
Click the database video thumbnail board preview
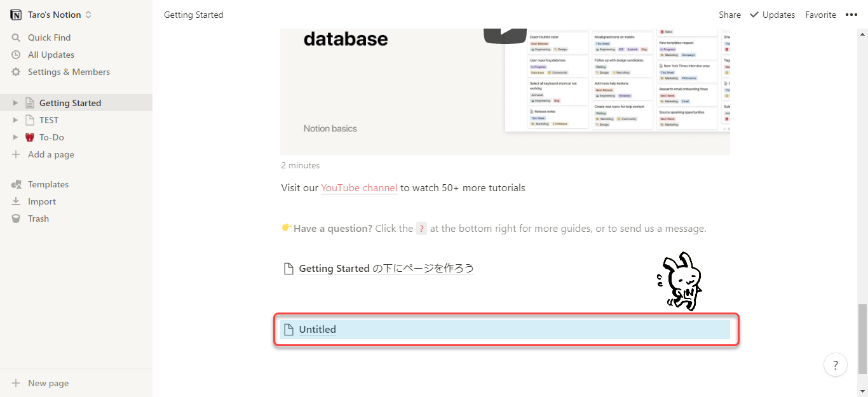(618, 79)
